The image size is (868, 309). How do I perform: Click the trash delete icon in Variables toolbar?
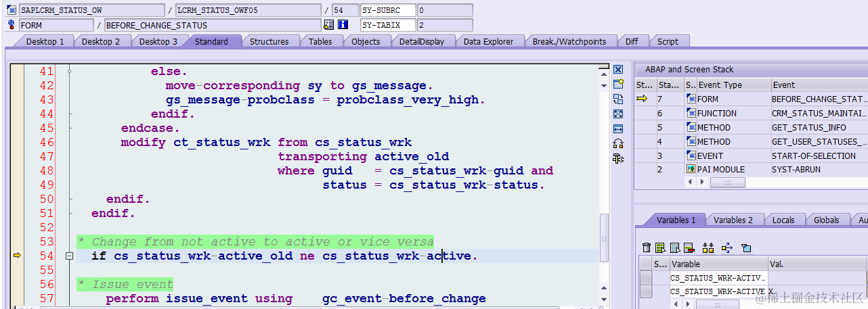pos(646,247)
